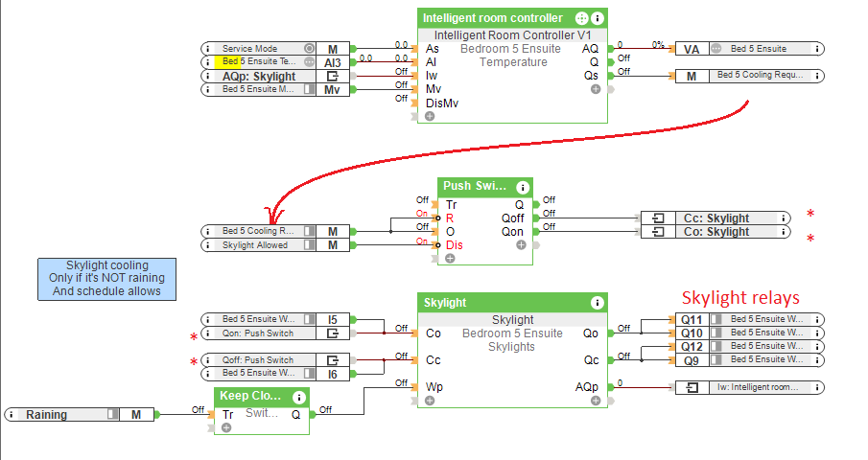The width and height of the screenshot is (868, 460).
Task: Click the red Dis input on Push Switch
Action: click(x=454, y=245)
